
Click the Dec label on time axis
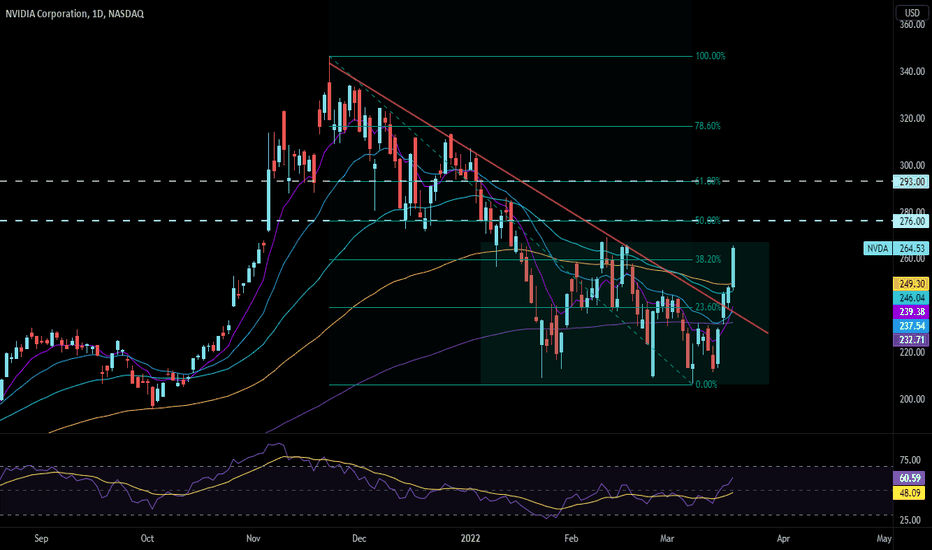click(359, 538)
